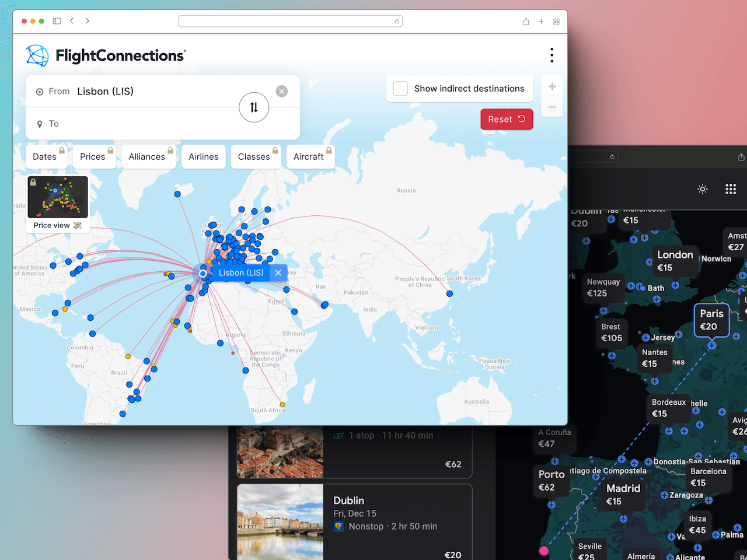Image resolution: width=747 pixels, height=560 pixels.
Task: Click the FlightConnections globe logo
Action: click(37, 55)
